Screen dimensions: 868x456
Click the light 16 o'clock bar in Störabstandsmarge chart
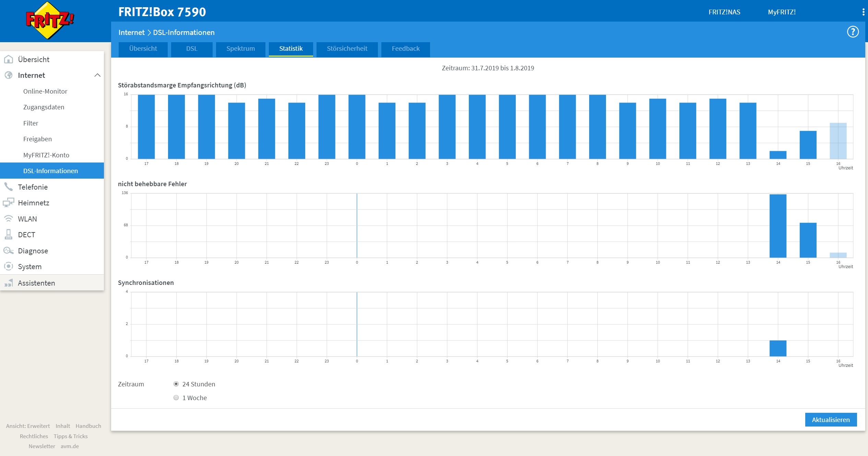[x=838, y=141]
